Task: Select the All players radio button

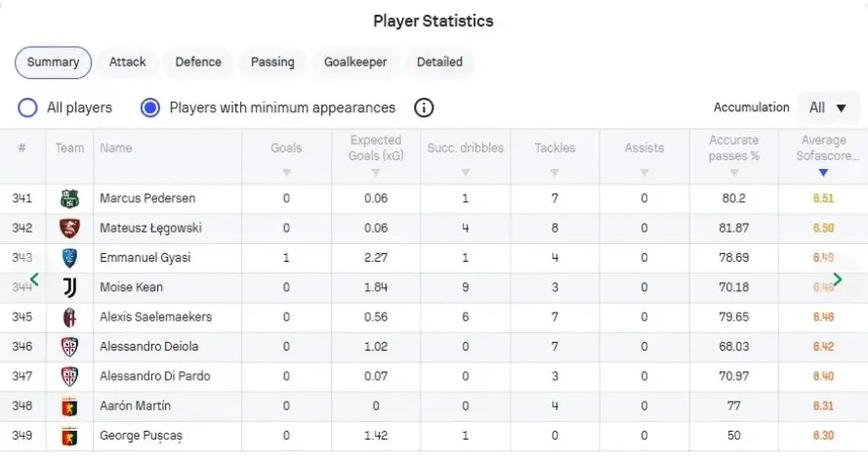Action: tap(28, 108)
